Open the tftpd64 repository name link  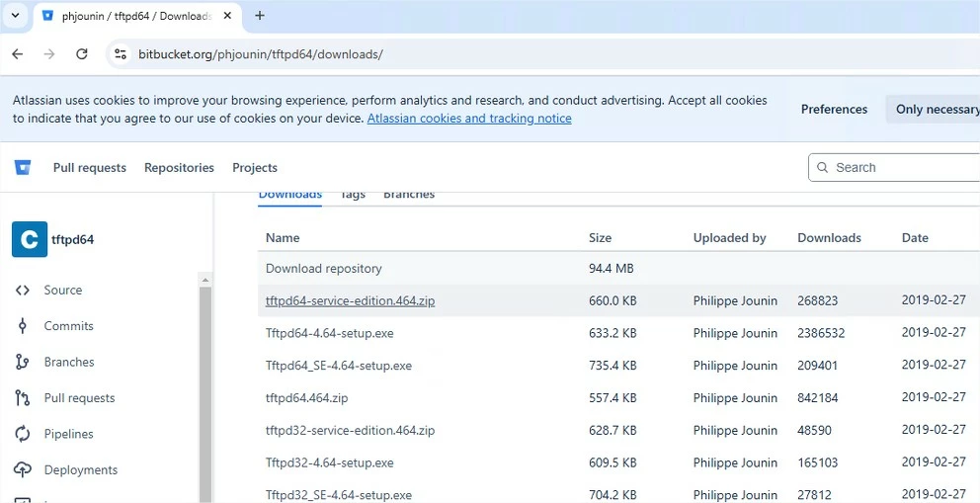click(x=72, y=239)
